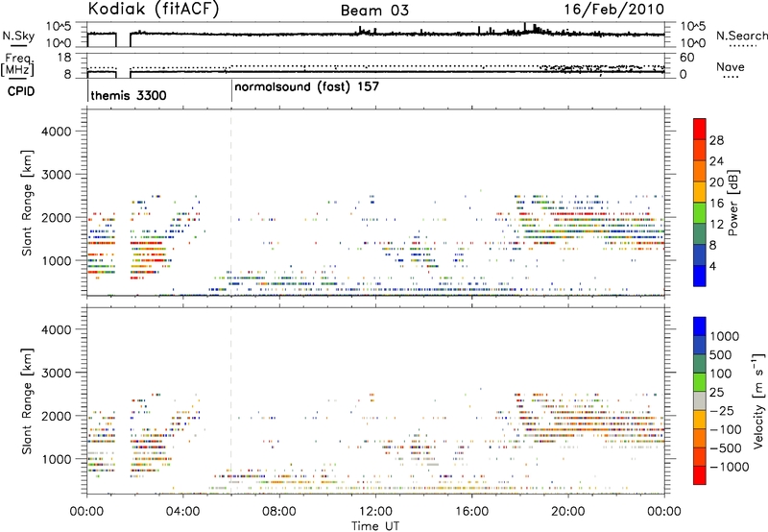Click the "12:00" time axis label
Screen dimensions: 768x532
coord(375,512)
